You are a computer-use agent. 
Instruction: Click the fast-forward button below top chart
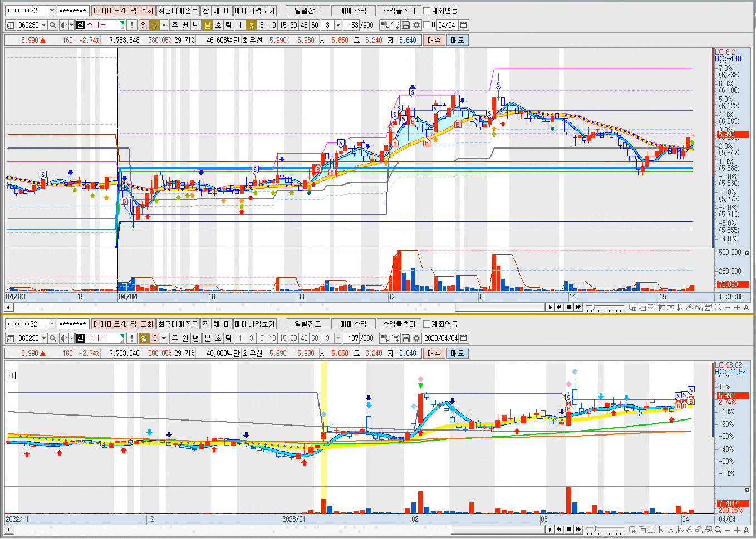(578, 307)
